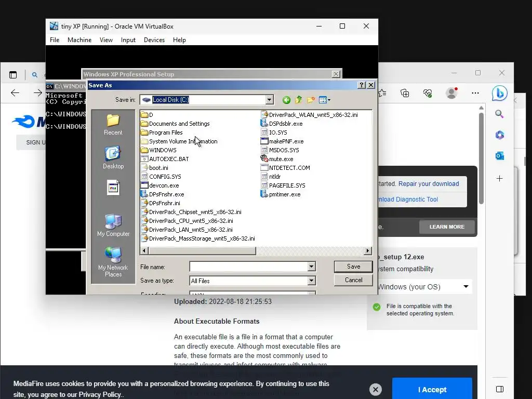Viewport: 532px width, 399px height.
Task: Click the Help question mark in Save As
Action: tap(362, 85)
